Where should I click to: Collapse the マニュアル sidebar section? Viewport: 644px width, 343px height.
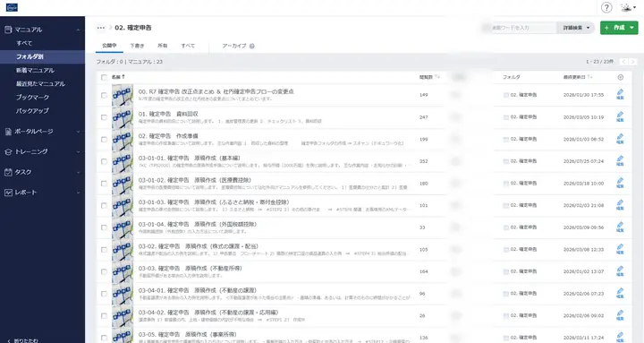[78, 30]
